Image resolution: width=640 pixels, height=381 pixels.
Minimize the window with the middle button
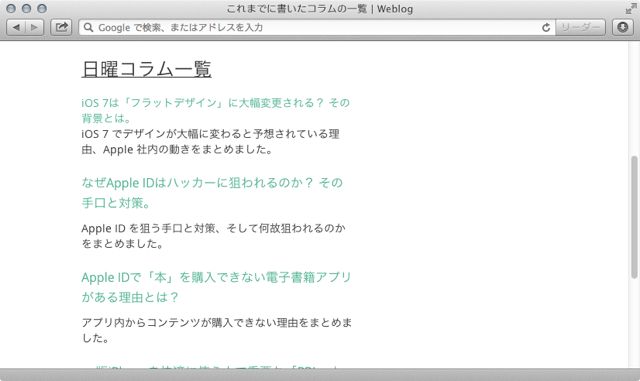coord(27,8)
